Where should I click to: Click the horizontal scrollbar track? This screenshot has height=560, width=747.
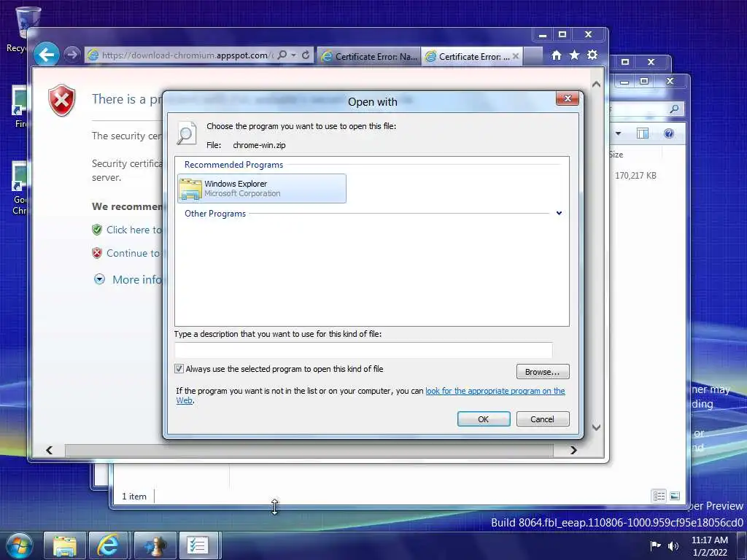(x=309, y=450)
